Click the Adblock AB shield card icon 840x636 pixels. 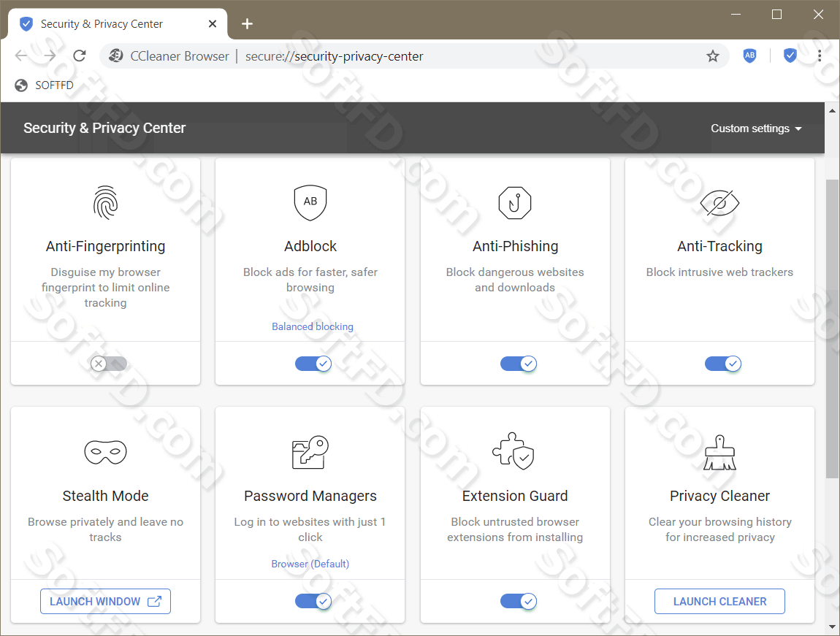point(310,202)
